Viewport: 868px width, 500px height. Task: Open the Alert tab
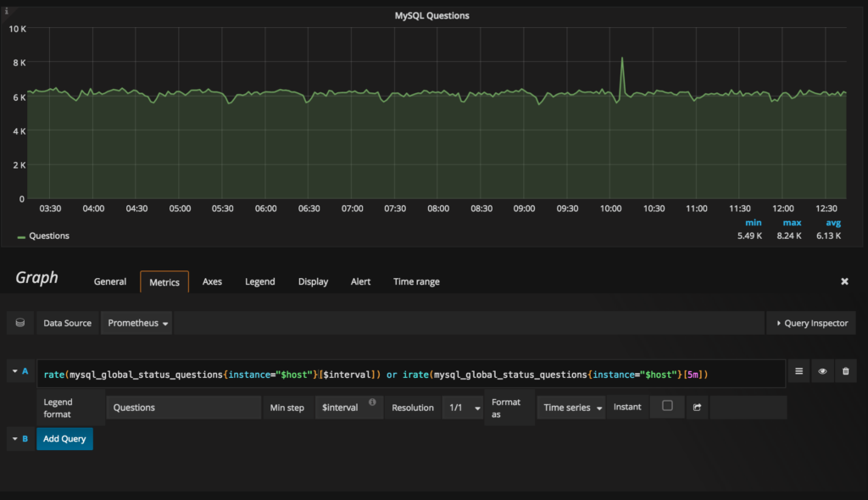(x=361, y=281)
